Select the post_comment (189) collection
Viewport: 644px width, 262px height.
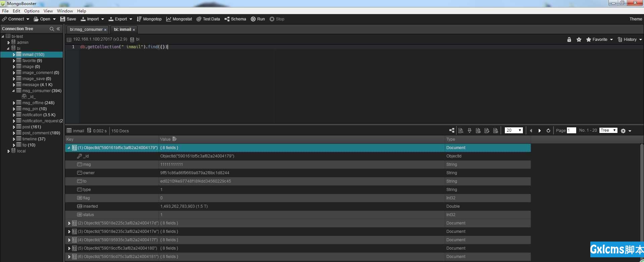(x=41, y=133)
